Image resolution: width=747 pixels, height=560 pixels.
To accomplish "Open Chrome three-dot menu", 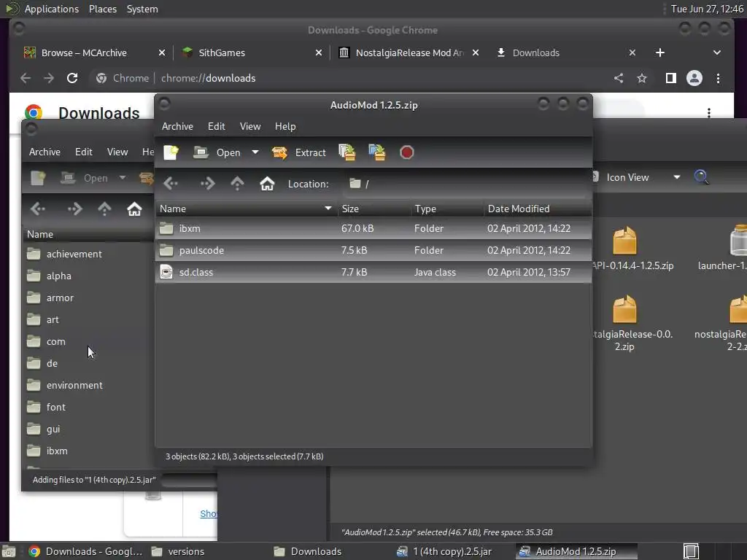I will [x=718, y=78].
